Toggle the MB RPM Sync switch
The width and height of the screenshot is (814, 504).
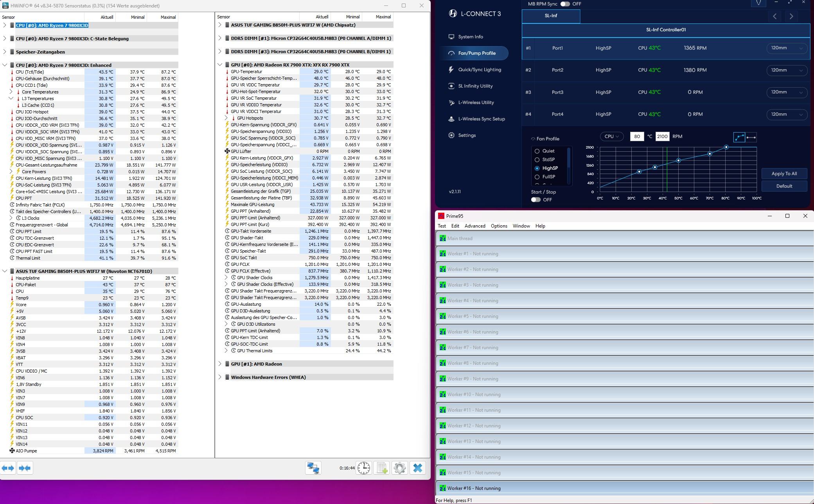click(x=565, y=4)
